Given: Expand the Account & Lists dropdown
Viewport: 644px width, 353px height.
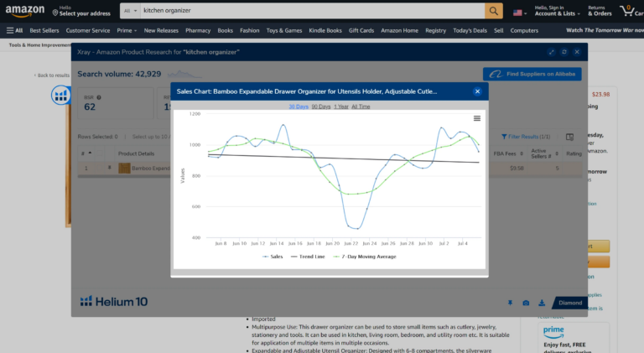Looking at the screenshot, I should coord(558,11).
